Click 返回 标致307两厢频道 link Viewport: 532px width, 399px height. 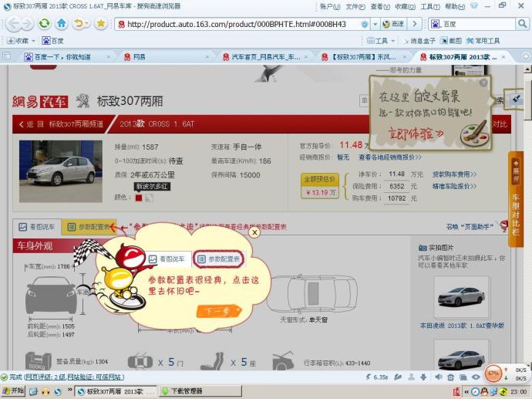(62, 124)
